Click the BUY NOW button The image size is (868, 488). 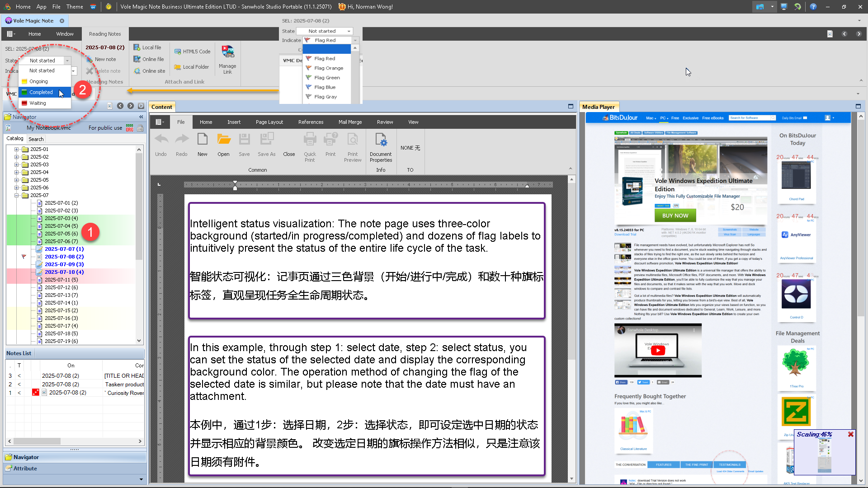click(x=675, y=216)
